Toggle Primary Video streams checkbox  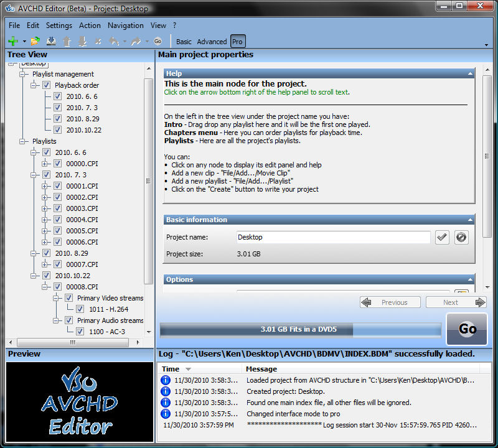tap(68, 298)
